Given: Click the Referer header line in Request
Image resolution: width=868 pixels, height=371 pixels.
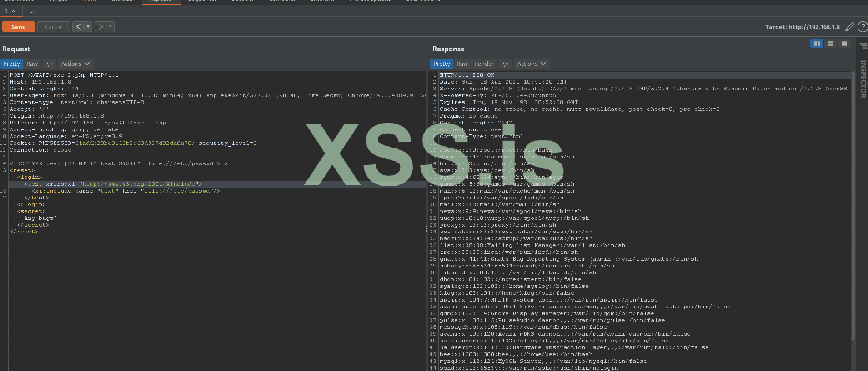Looking at the screenshot, I should pos(88,123).
